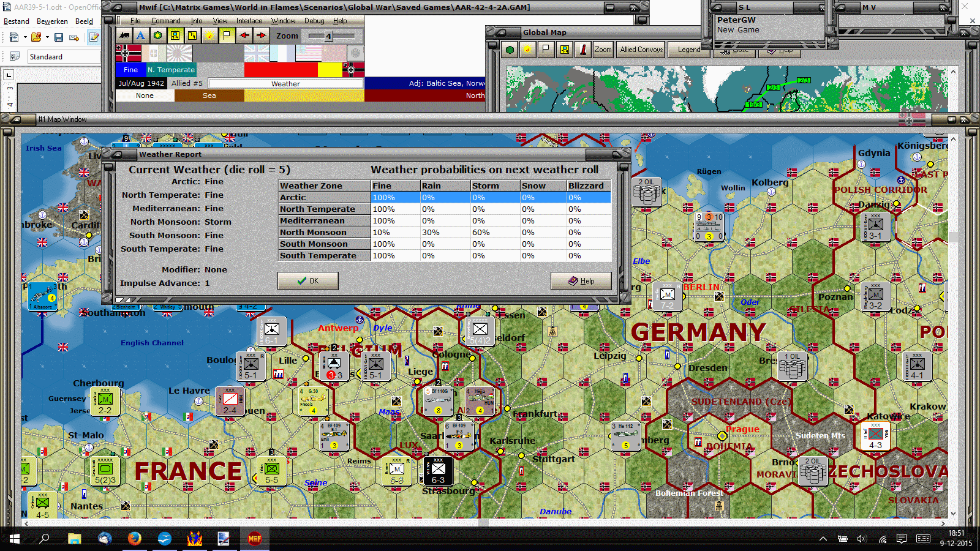The height and width of the screenshot is (551, 980).
Task: Expand the New document dropdown arrow
Action: tap(25, 37)
